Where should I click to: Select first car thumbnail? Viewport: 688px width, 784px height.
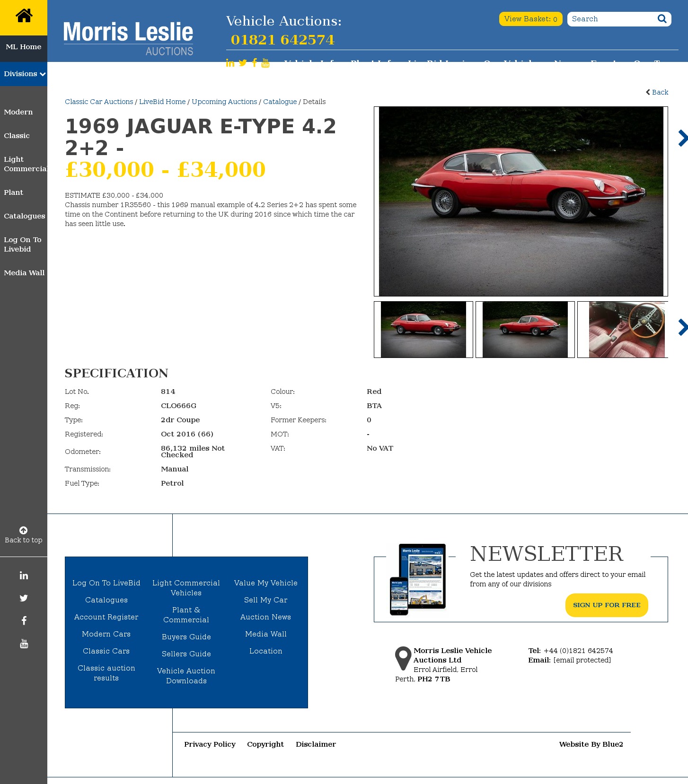(423, 330)
